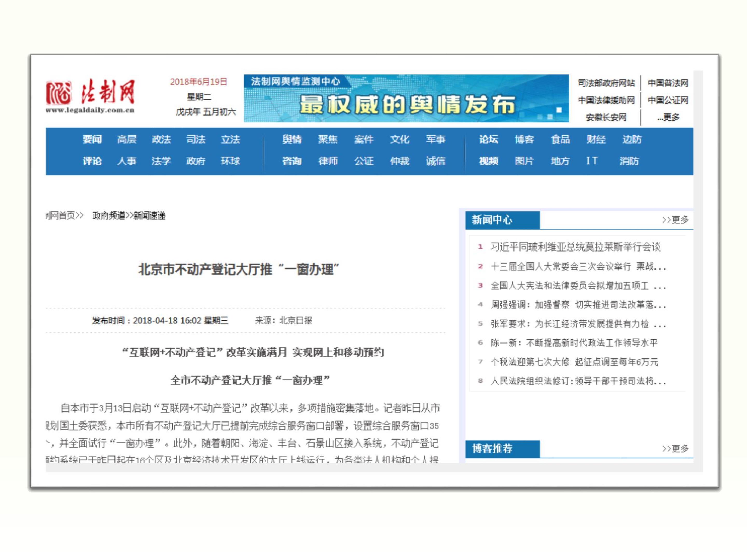This screenshot has width=747, height=560.
Task: Go to 聚焦 section
Action: click(x=328, y=139)
